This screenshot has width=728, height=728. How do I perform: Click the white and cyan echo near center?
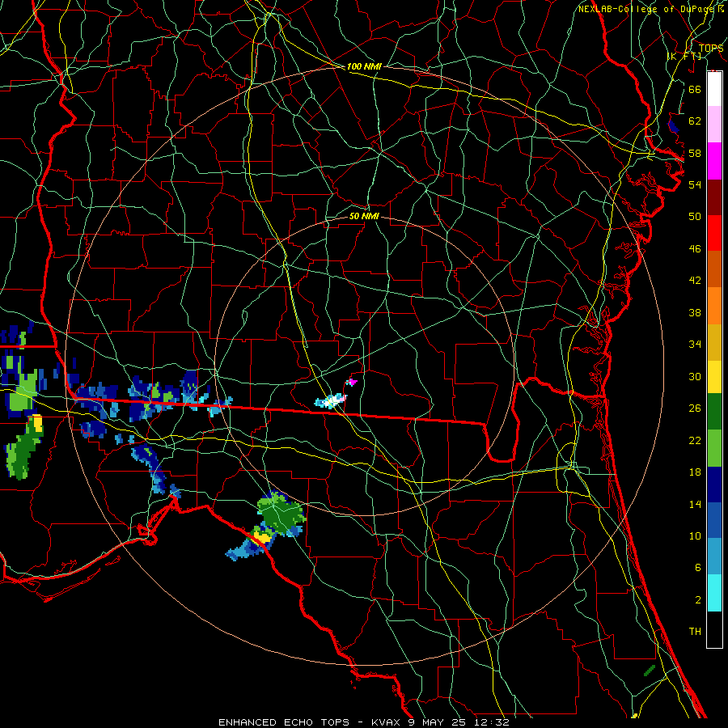[x=331, y=400]
